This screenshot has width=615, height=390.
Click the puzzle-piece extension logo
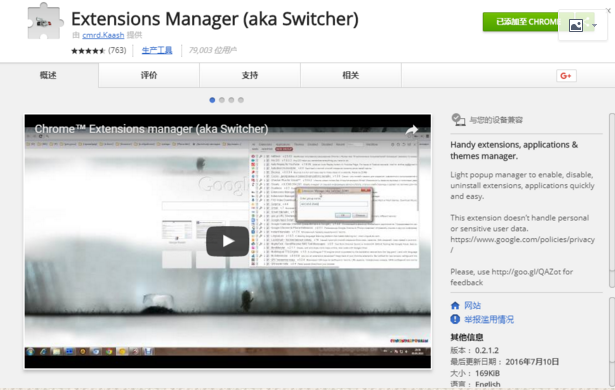[45, 22]
